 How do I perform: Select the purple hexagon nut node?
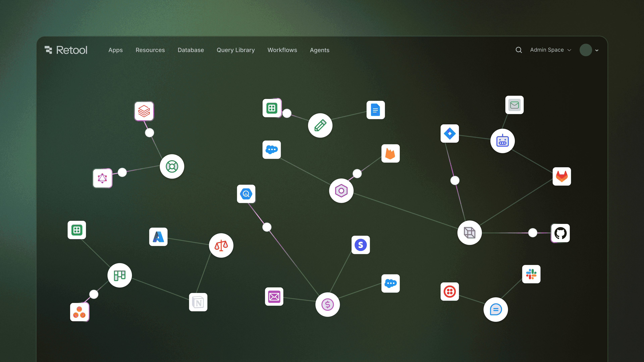pos(341,191)
